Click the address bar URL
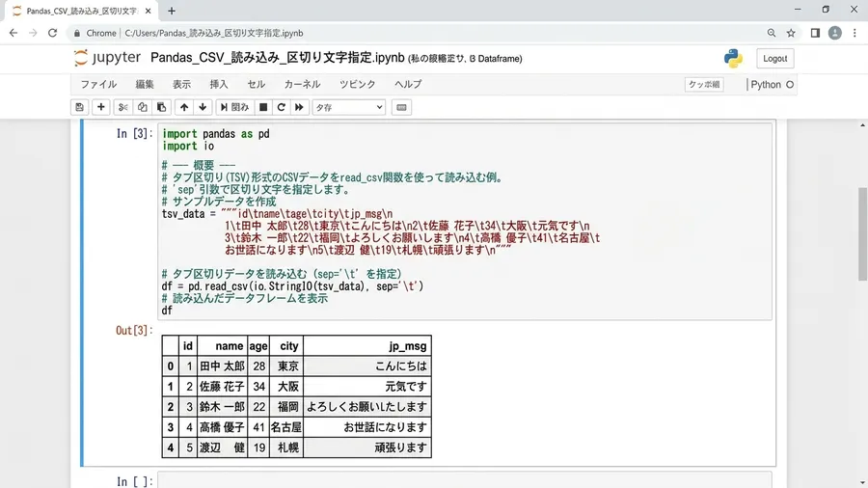Image resolution: width=868 pixels, height=488 pixels. click(214, 33)
